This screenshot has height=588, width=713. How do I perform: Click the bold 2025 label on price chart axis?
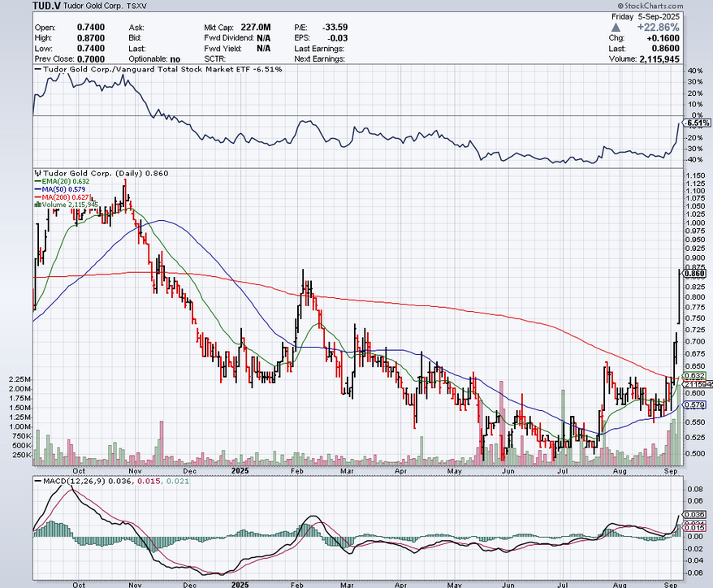click(x=239, y=469)
